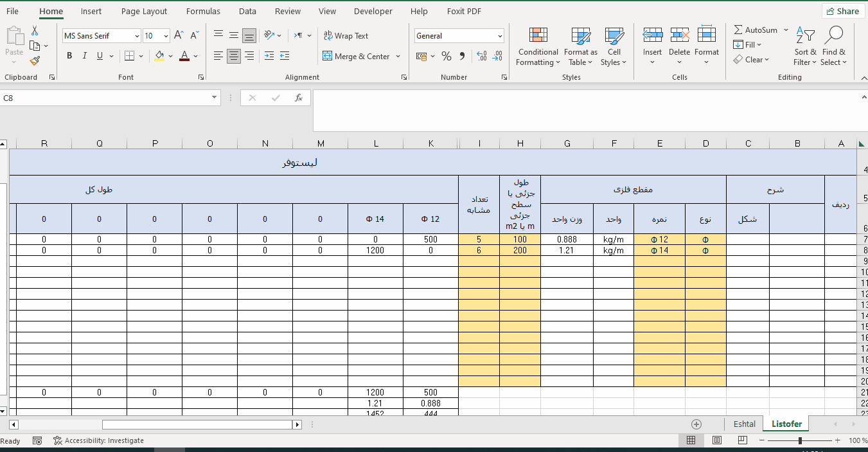The image size is (868, 452).
Task: Click the fx Insert Function button
Action: click(299, 98)
